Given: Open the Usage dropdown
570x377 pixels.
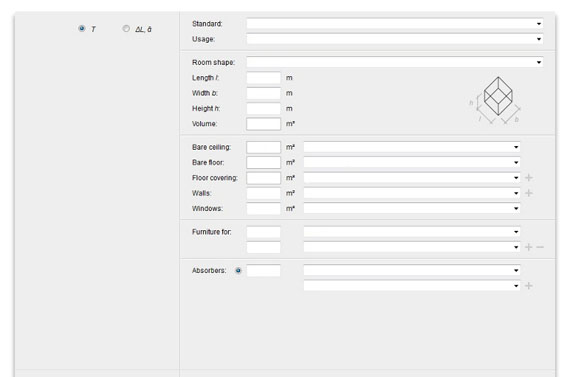Looking at the screenshot, I should pos(395,39).
